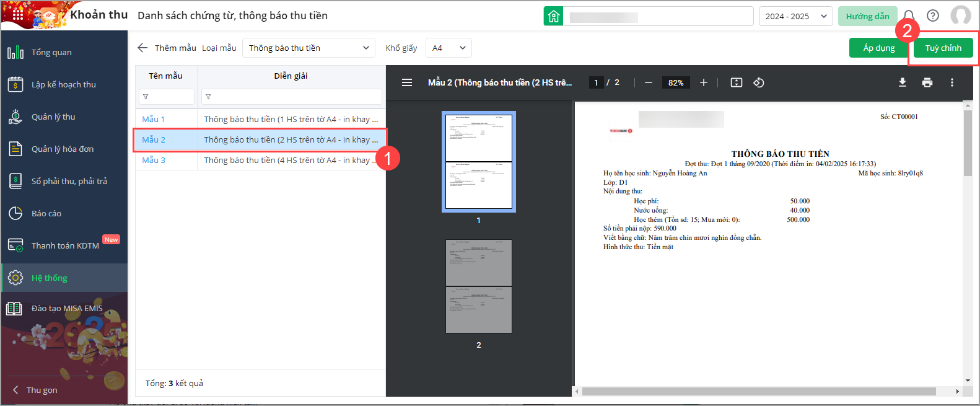Click the Tên mẫu filter input

tap(167, 97)
